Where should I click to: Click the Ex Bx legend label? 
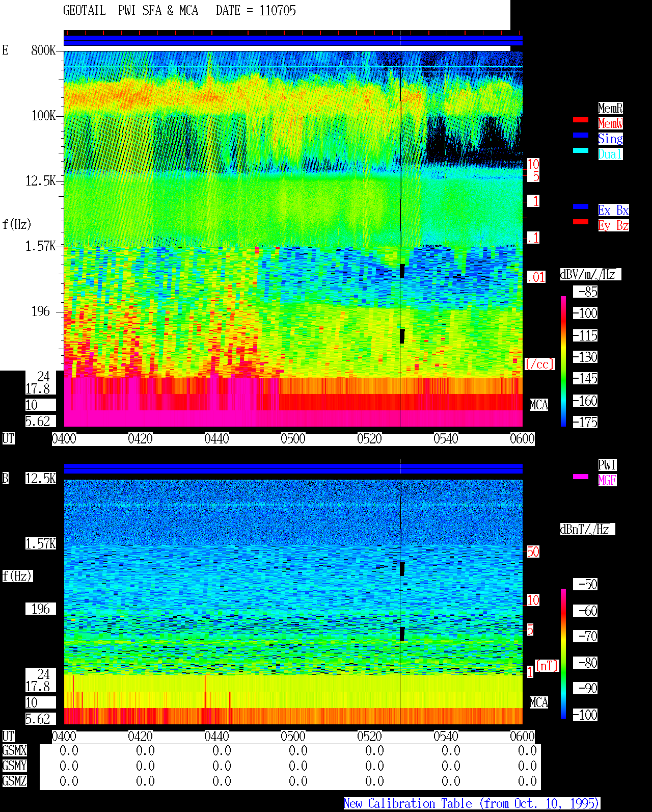[613, 210]
